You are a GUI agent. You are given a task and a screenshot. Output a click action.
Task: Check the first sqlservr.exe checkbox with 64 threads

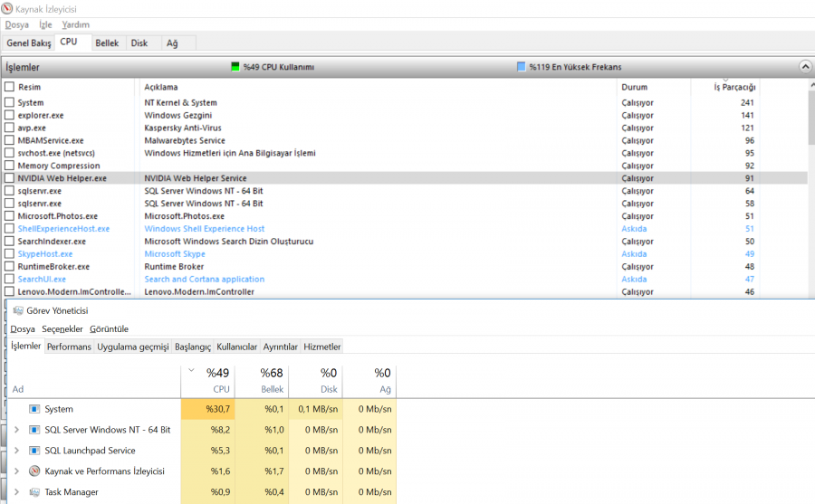(x=9, y=191)
